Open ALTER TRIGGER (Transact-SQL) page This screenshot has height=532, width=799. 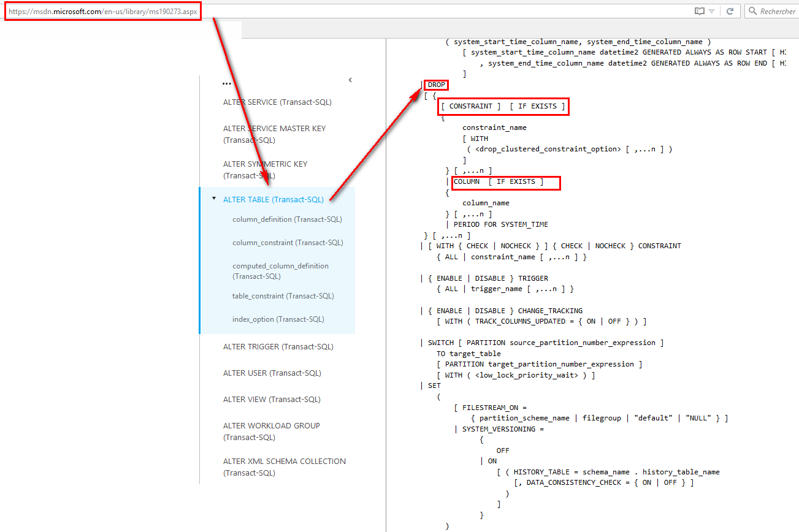(x=278, y=347)
